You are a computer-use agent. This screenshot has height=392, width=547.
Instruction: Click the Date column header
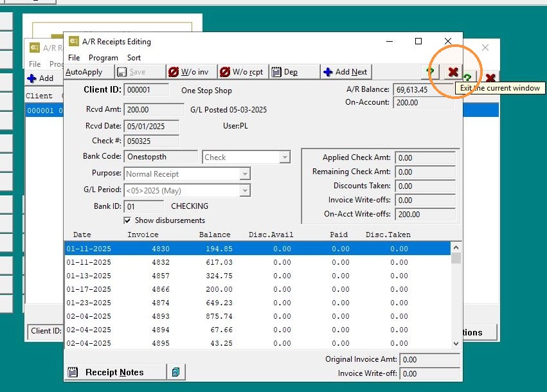tap(82, 235)
